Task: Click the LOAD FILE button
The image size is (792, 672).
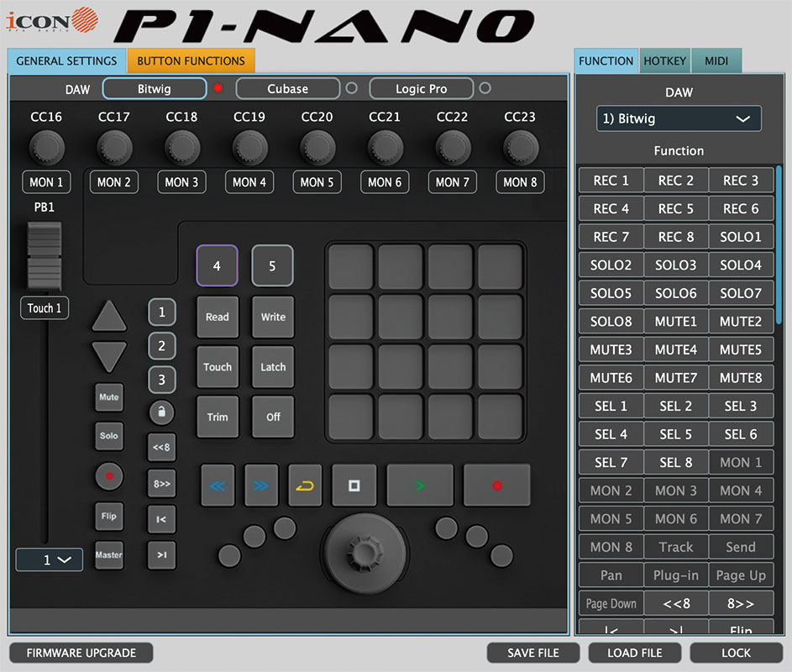Action: 634,653
